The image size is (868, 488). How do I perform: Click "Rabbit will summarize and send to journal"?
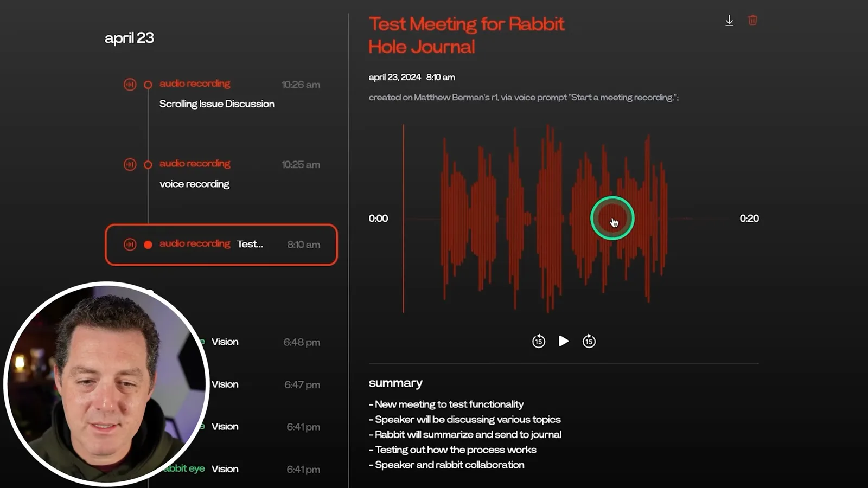click(465, 434)
